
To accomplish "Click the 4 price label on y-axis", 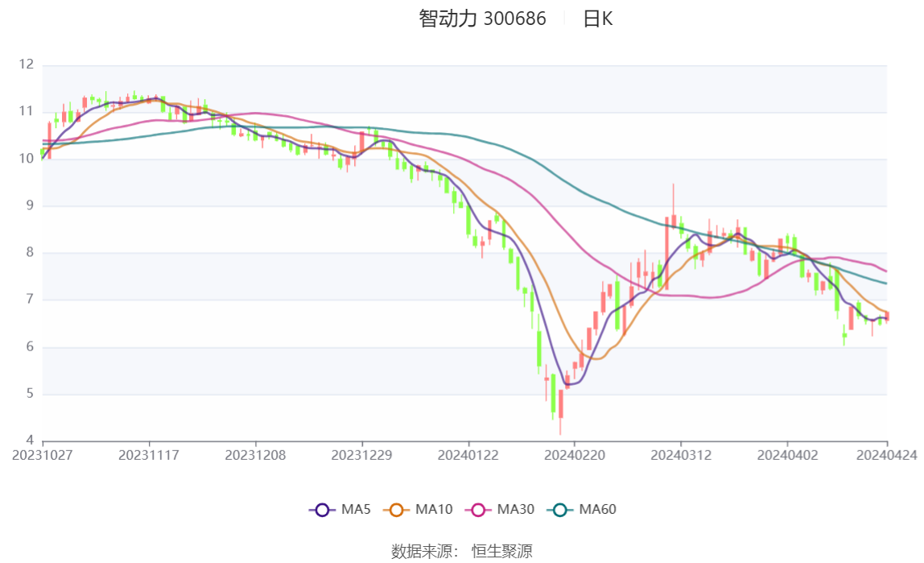I will [x=30, y=441].
